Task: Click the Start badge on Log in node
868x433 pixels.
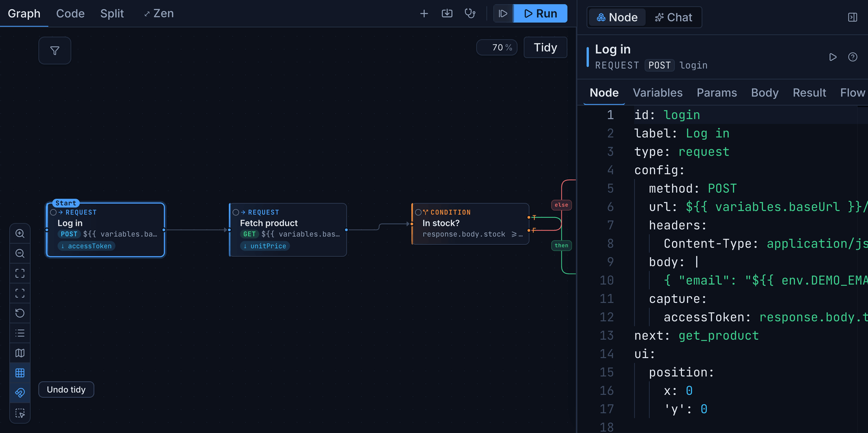Action: tap(66, 203)
